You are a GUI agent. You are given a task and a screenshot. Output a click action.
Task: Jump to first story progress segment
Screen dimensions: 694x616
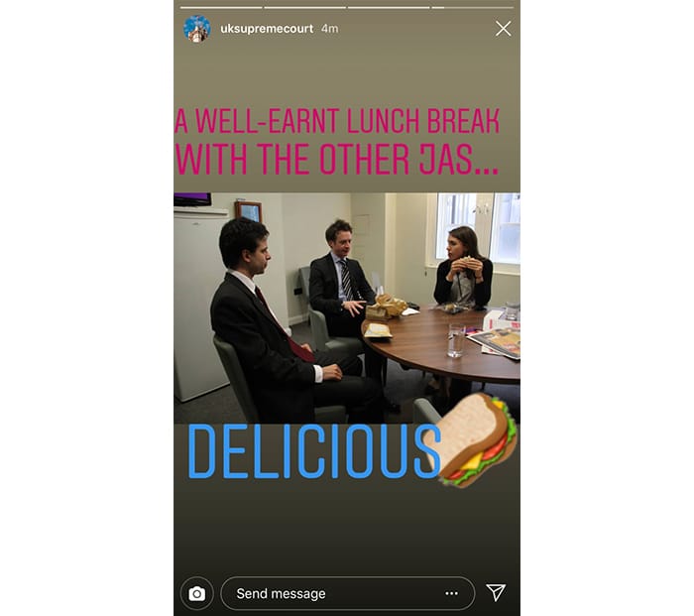tap(221, 8)
